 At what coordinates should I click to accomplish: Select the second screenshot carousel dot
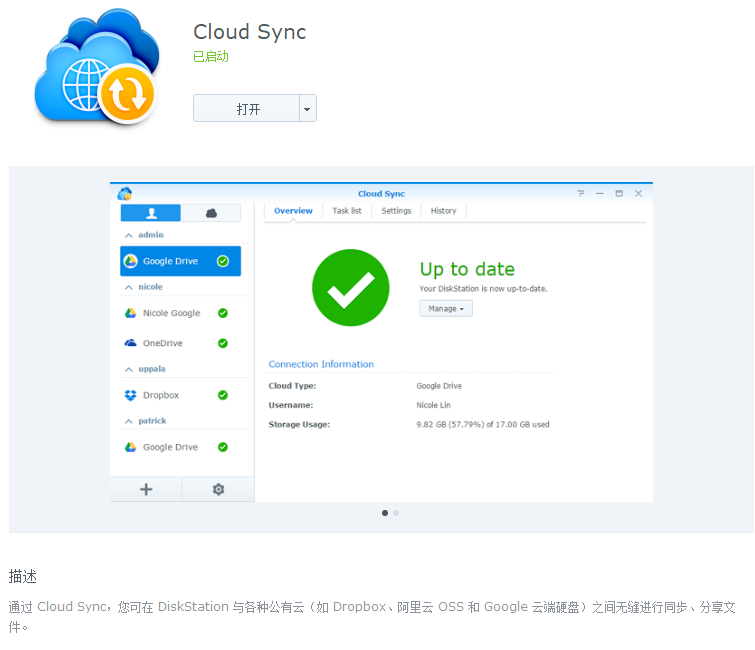[396, 513]
